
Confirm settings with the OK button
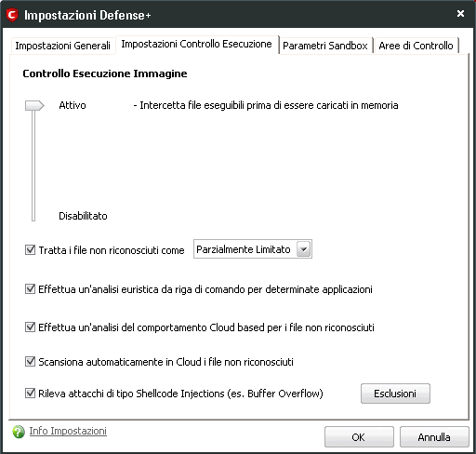[359, 437]
